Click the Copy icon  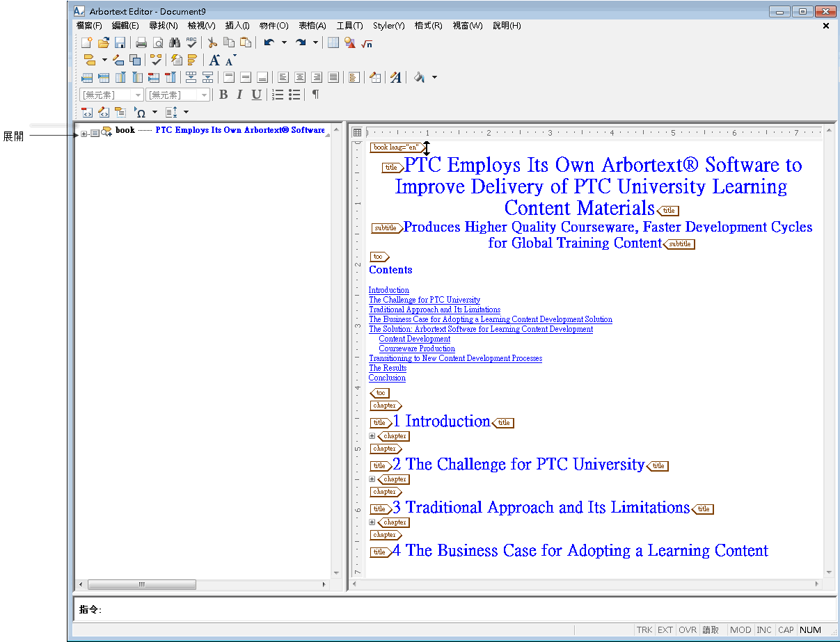pyautogui.click(x=229, y=42)
